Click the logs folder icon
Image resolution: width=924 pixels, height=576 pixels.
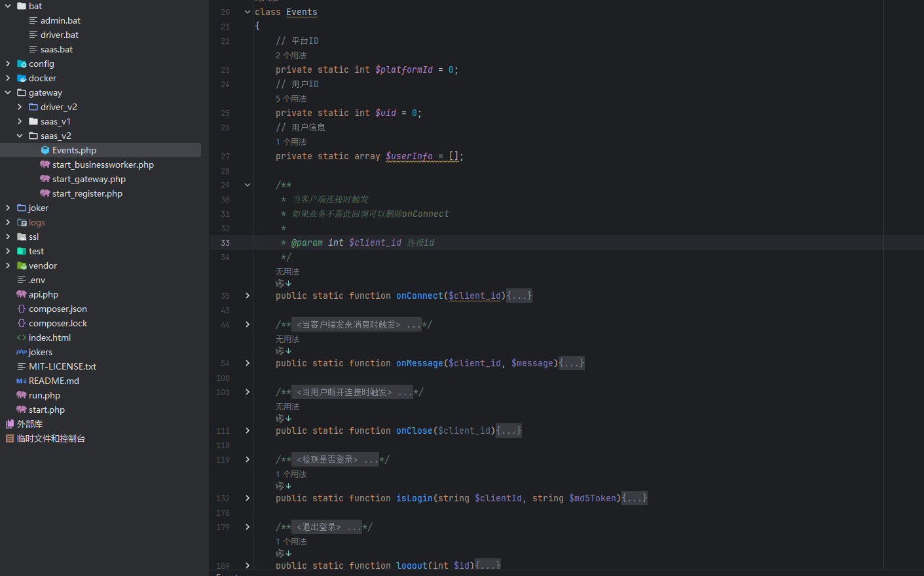tap(22, 222)
